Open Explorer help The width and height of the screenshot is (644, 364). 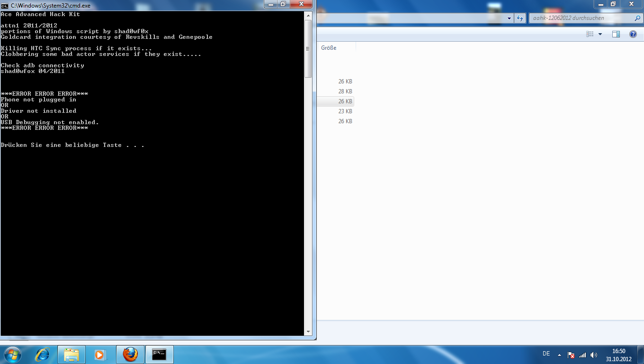(x=633, y=34)
